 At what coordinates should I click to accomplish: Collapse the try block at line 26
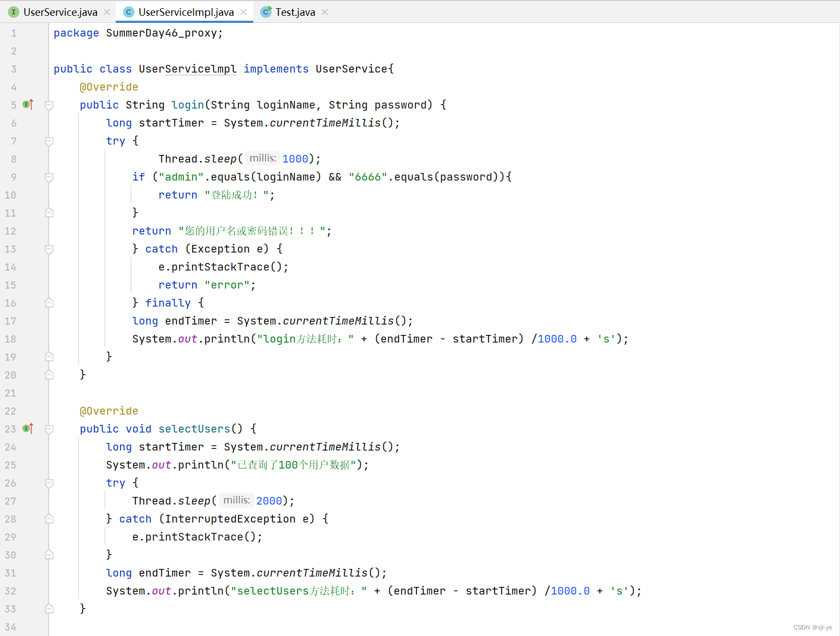(49, 483)
